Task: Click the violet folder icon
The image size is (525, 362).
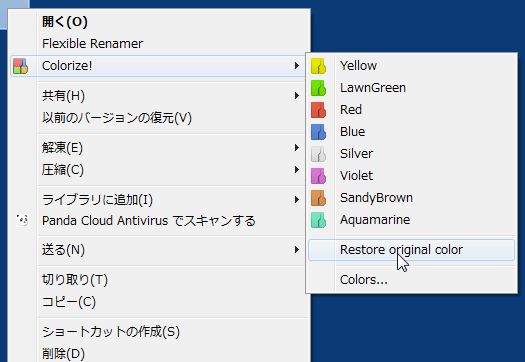Action: pyautogui.click(x=318, y=176)
